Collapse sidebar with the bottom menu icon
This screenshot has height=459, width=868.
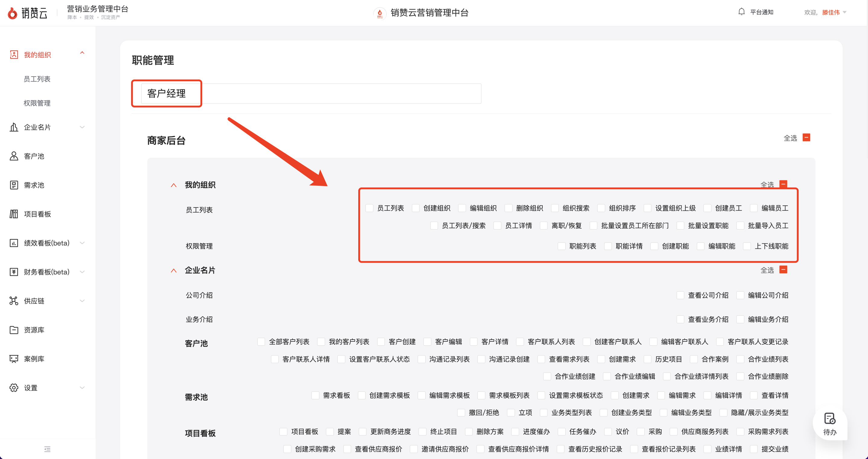47,449
